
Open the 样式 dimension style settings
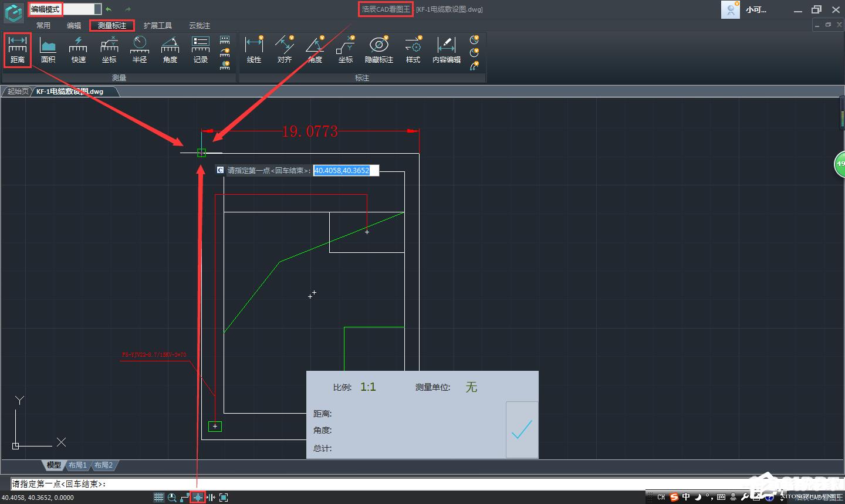coord(413,50)
